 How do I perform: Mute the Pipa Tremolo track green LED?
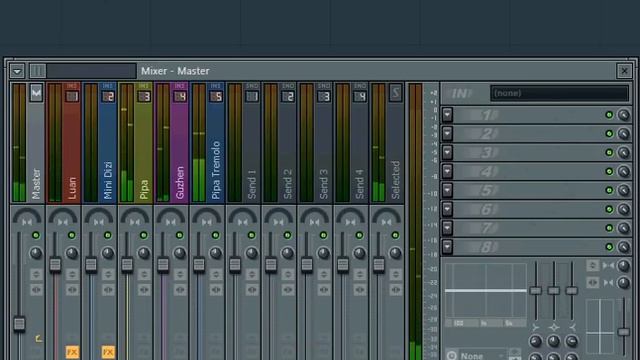(x=216, y=235)
